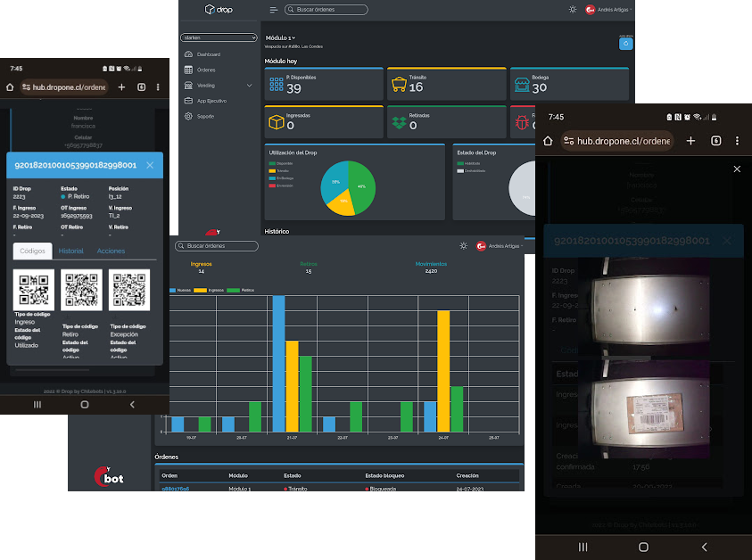The width and height of the screenshot is (752, 560).
Task: Open the tab switcher on the QR codes phone
Action: (x=142, y=87)
